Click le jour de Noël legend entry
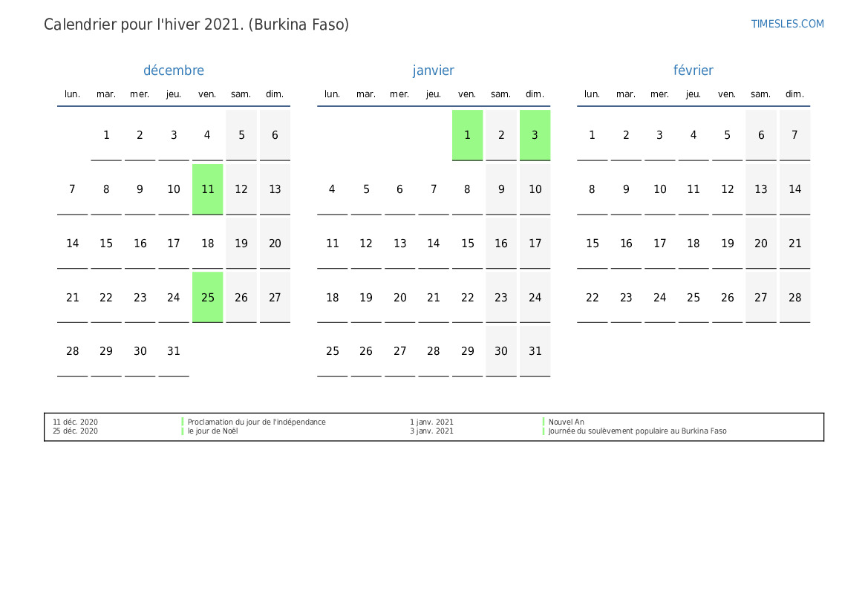868x614 pixels. coord(212,431)
